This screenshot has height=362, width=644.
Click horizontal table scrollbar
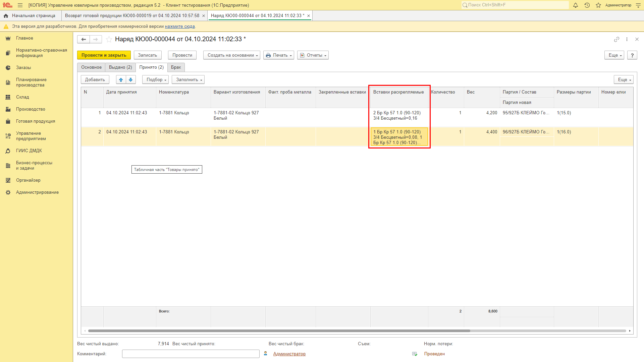click(x=279, y=331)
